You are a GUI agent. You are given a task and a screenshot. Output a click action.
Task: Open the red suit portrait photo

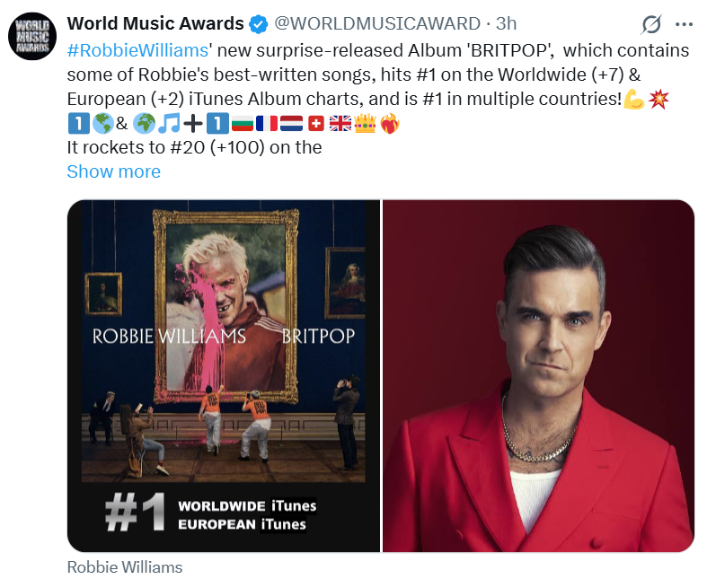(x=538, y=376)
